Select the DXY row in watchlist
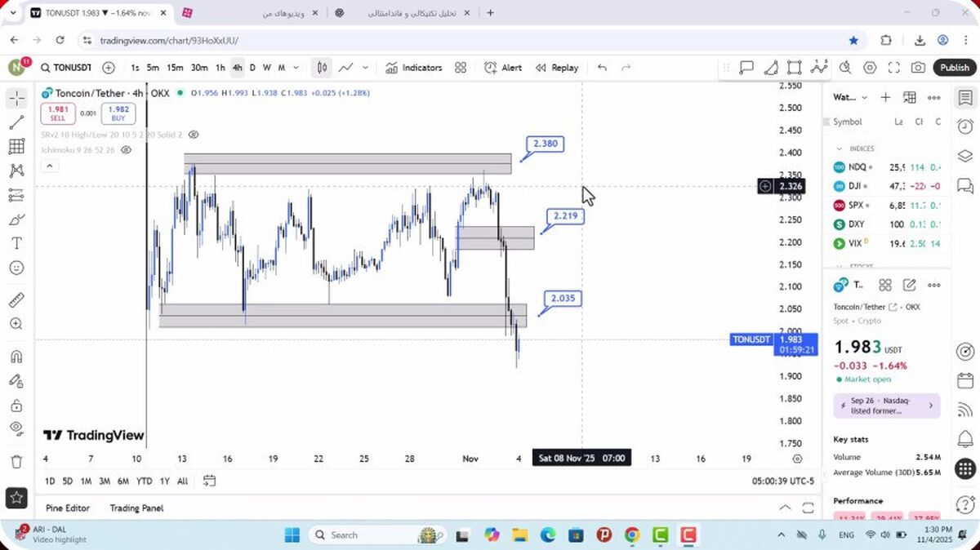The height and width of the screenshot is (550, 980). (x=887, y=224)
